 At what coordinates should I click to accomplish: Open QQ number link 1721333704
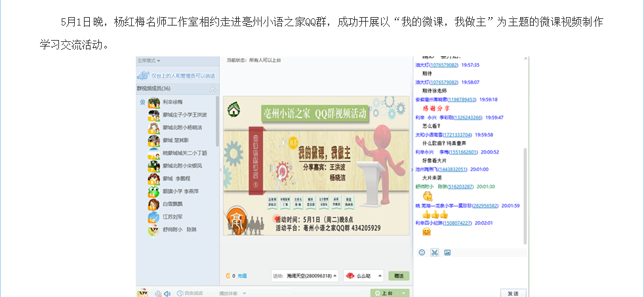[457, 134]
